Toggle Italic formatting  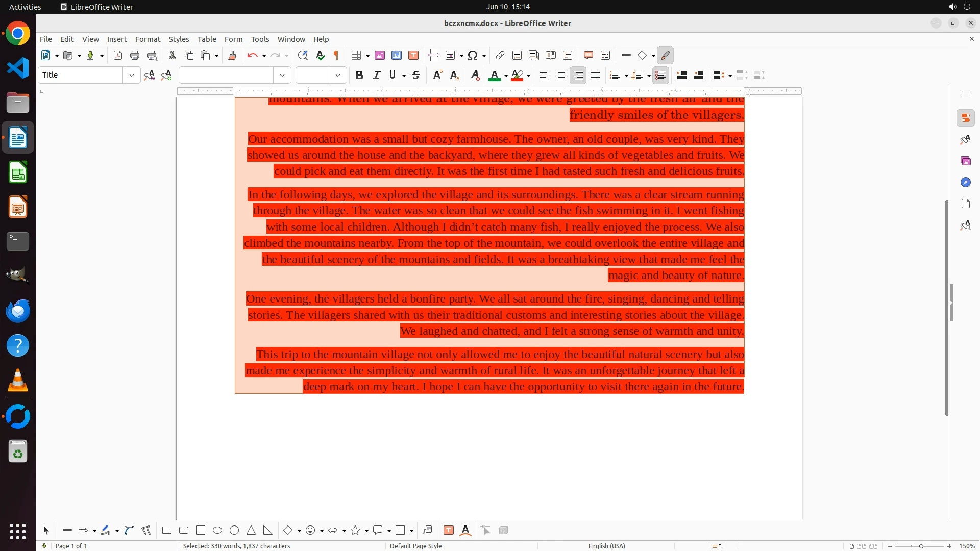(376, 76)
